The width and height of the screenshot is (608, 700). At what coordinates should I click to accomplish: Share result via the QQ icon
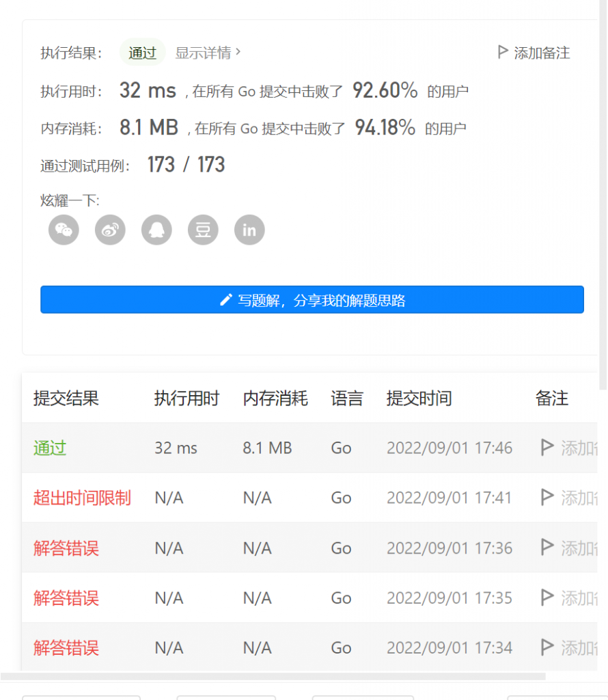156,230
